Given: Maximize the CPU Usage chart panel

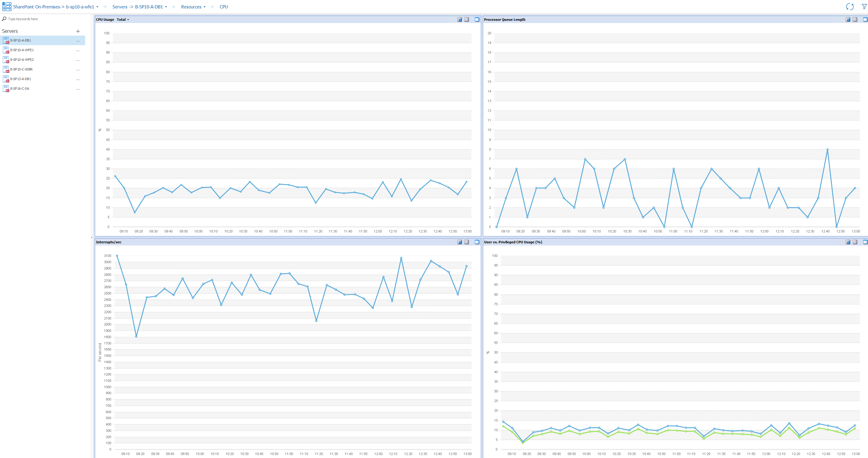Looking at the screenshot, I should click(477, 20).
